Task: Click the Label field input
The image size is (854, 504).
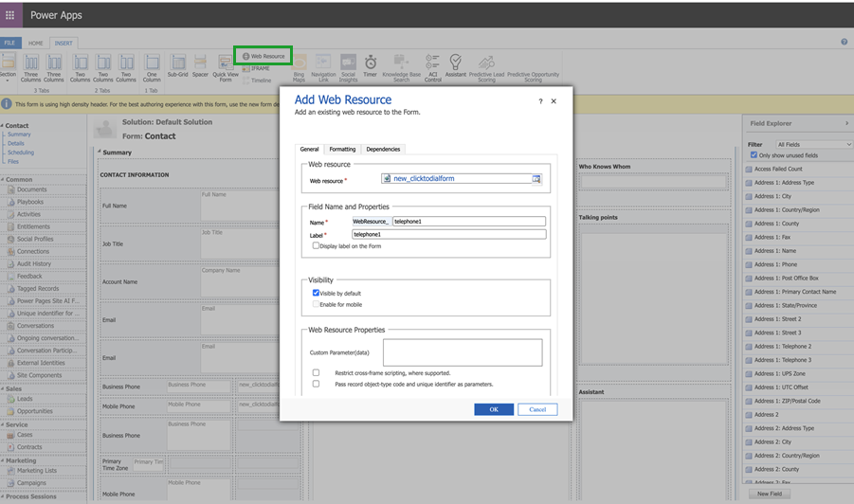Action: click(449, 234)
